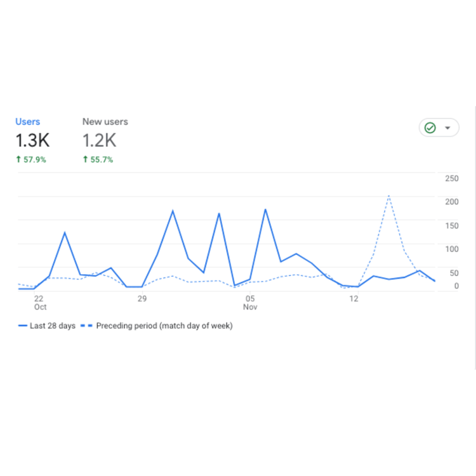This screenshot has width=476, height=476.
Task: Switch to the Users metric tab
Action: pyautogui.click(x=28, y=122)
